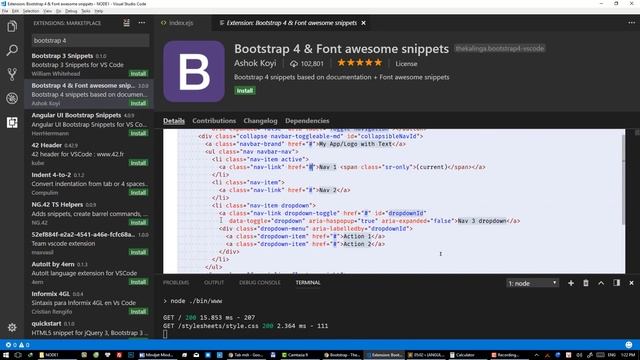Open the Source Control view icon

click(12, 74)
